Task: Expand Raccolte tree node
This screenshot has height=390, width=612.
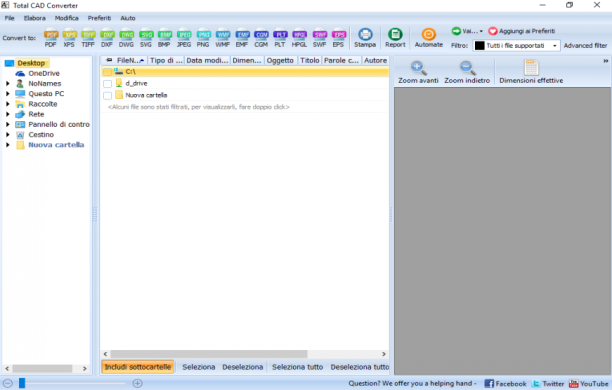Action: click(x=7, y=104)
